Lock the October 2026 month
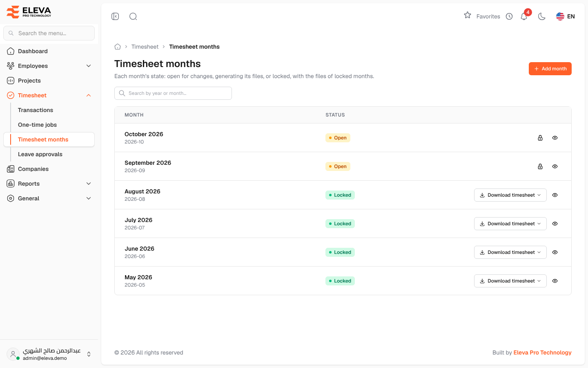Screen dimensions: 588x368 point(540,138)
